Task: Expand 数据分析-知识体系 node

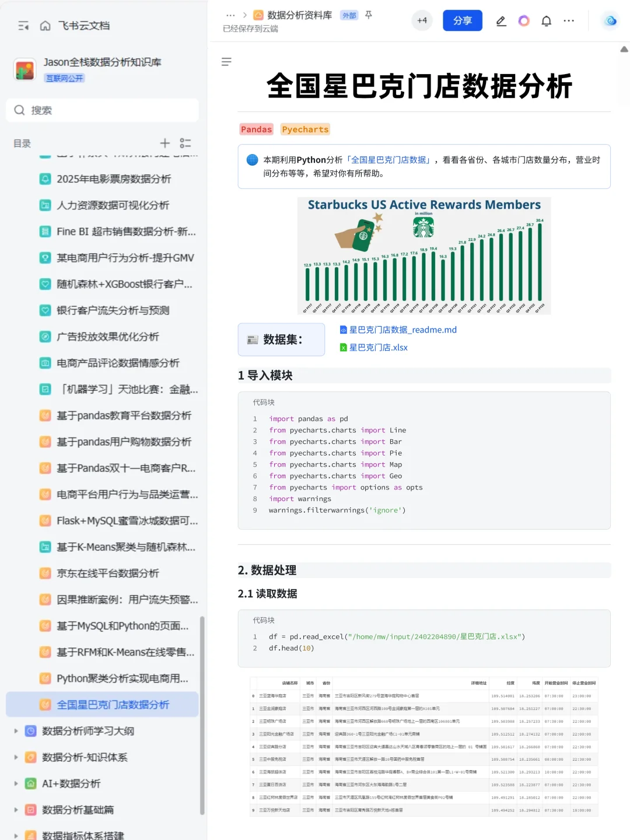Action: [x=16, y=757]
